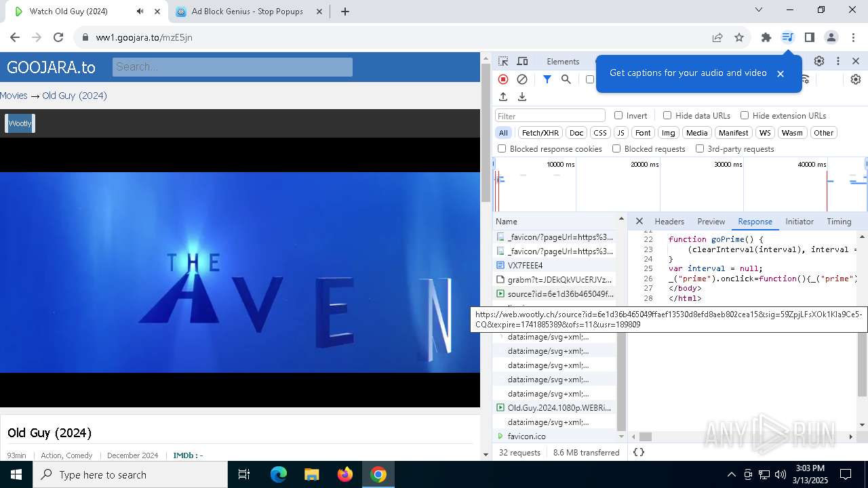Share this page icon
The image size is (868, 488).
pos(717,37)
